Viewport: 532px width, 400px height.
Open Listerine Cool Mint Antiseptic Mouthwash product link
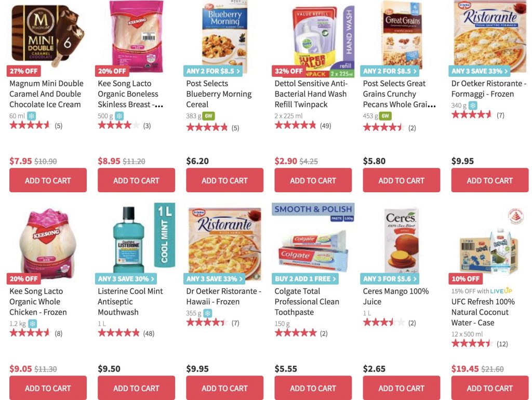(130, 302)
